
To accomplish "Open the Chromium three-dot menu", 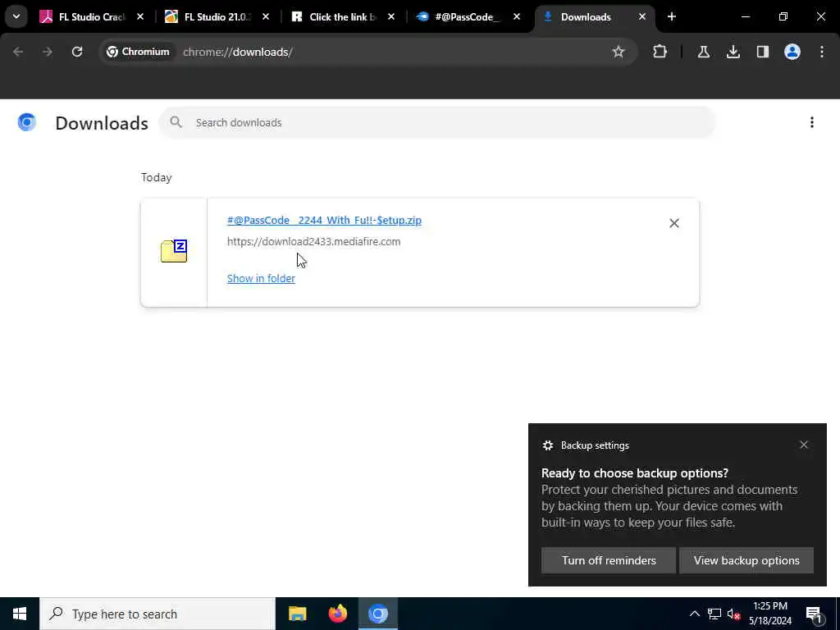I will (822, 52).
